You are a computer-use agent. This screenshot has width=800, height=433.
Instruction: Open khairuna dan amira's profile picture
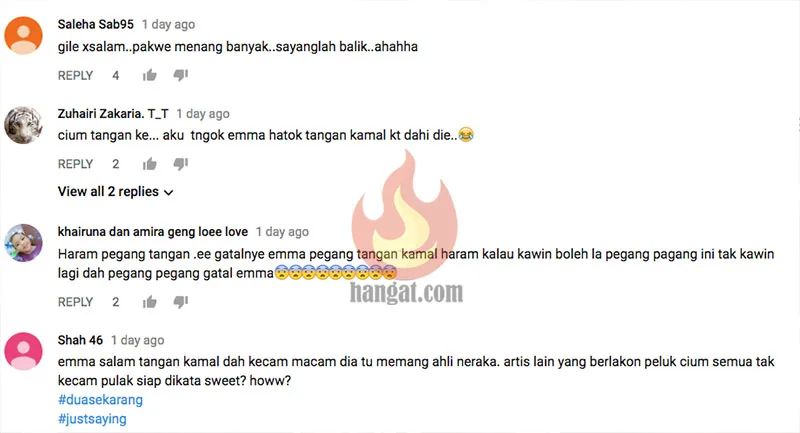pyautogui.click(x=23, y=243)
